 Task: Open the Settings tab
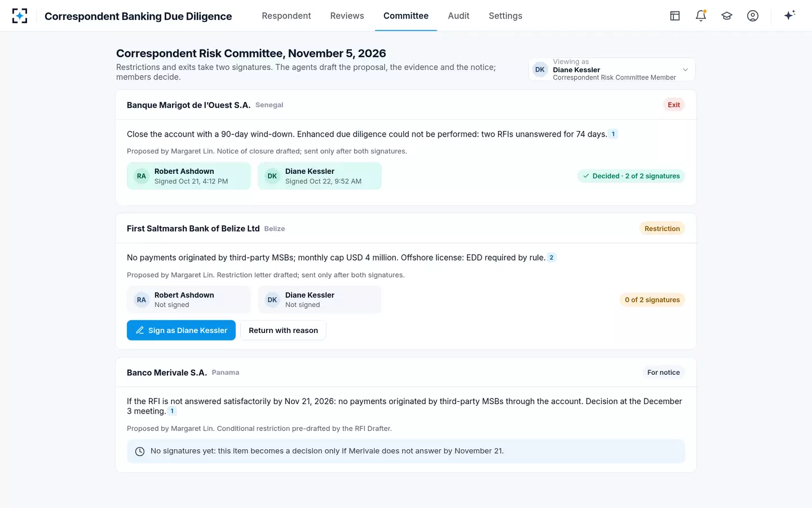(506, 16)
